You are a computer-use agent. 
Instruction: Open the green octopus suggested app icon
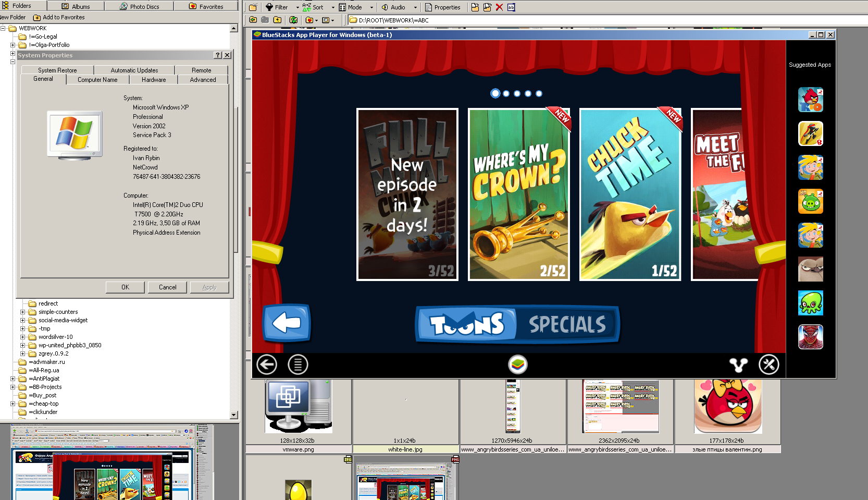811,303
